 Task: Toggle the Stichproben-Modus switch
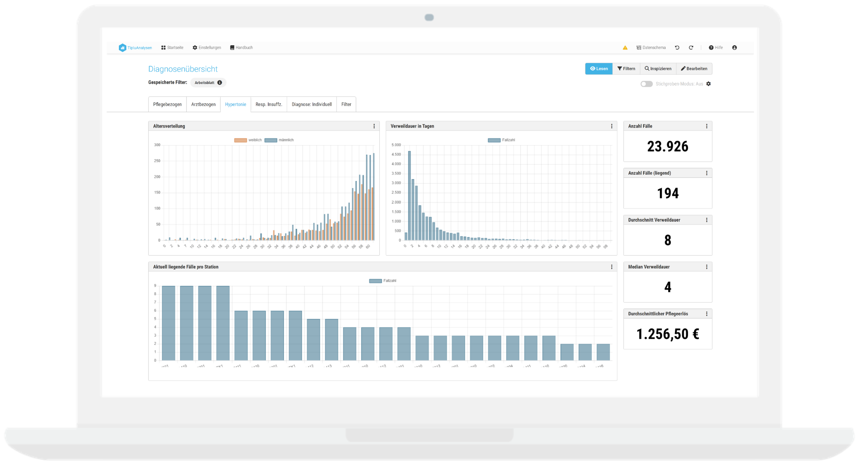[646, 84]
